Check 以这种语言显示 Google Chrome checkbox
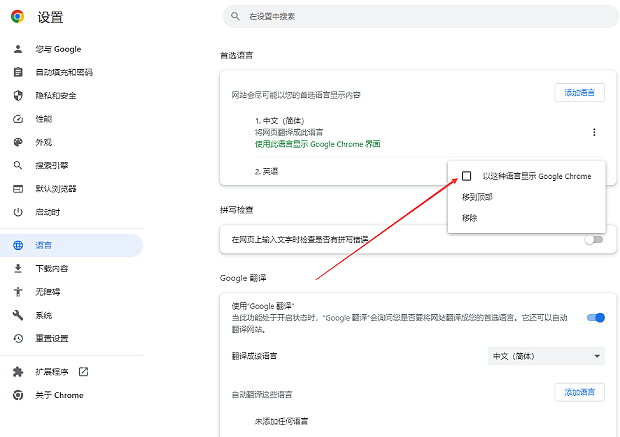 (x=467, y=176)
